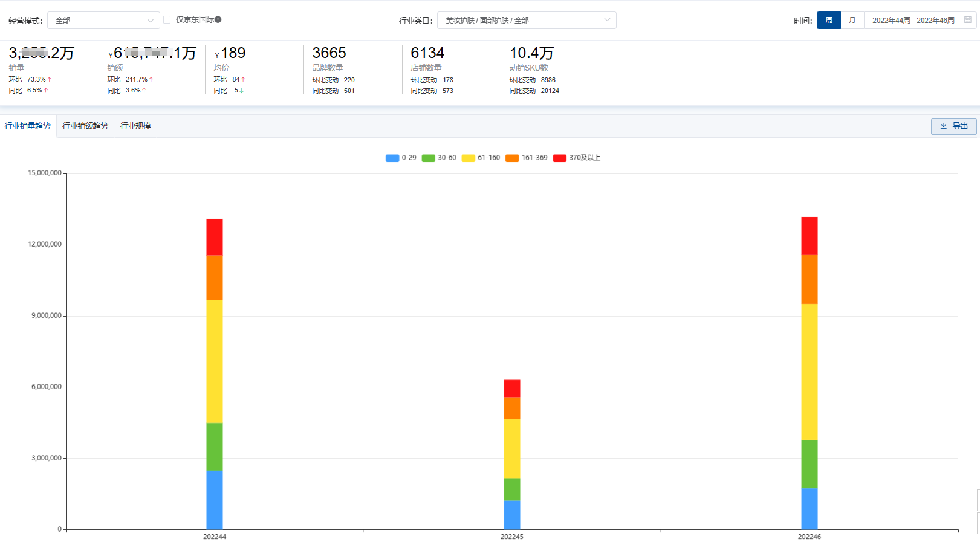980x545 pixels.
Task: Expand the 行业类目 category selector arrow
Action: click(x=607, y=20)
